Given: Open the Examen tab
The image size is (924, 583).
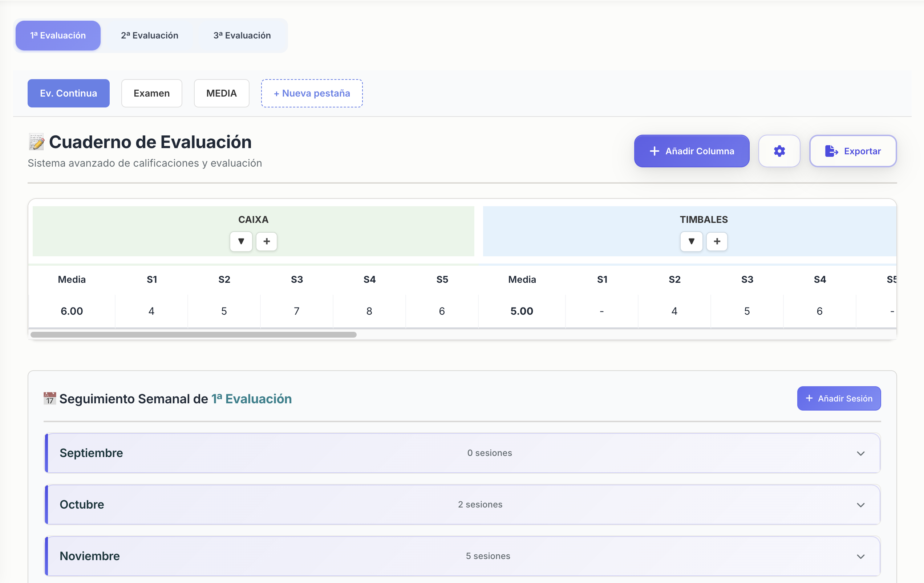Looking at the screenshot, I should click(x=151, y=93).
